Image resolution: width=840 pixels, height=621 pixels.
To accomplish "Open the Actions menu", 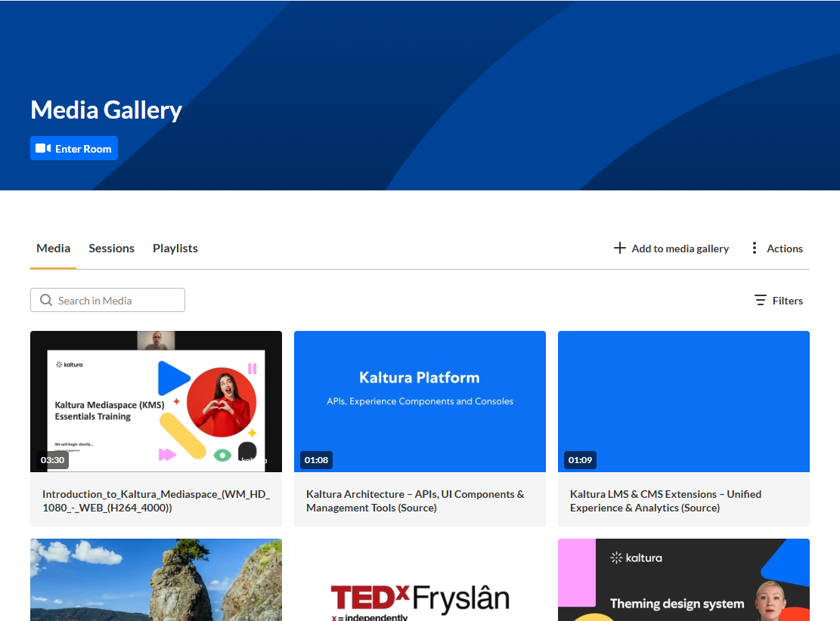I will click(x=777, y=249).
